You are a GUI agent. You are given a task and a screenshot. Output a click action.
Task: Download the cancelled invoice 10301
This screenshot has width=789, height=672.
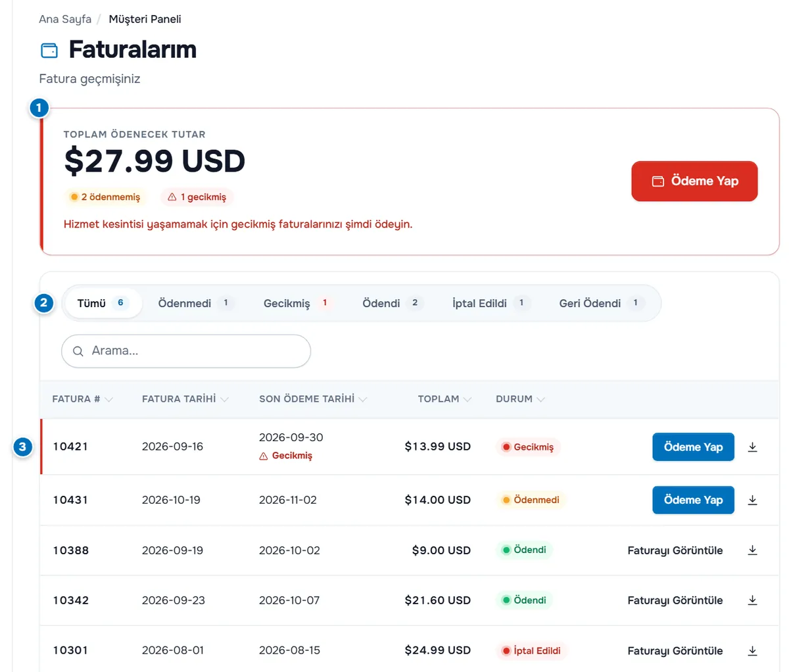pos(753,651)
